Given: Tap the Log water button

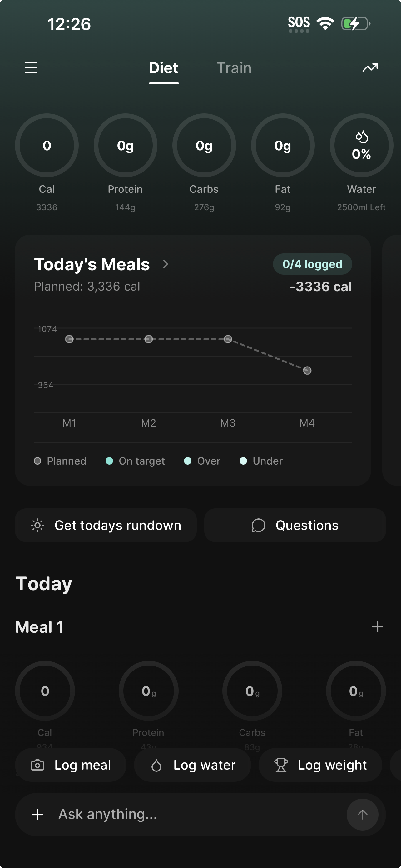Looking at the screenshot, I should point(193,765).
